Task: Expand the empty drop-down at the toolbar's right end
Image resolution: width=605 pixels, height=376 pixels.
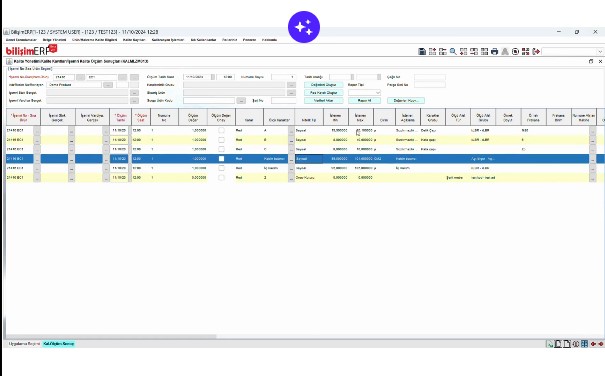Action: [x=600, y=51]
